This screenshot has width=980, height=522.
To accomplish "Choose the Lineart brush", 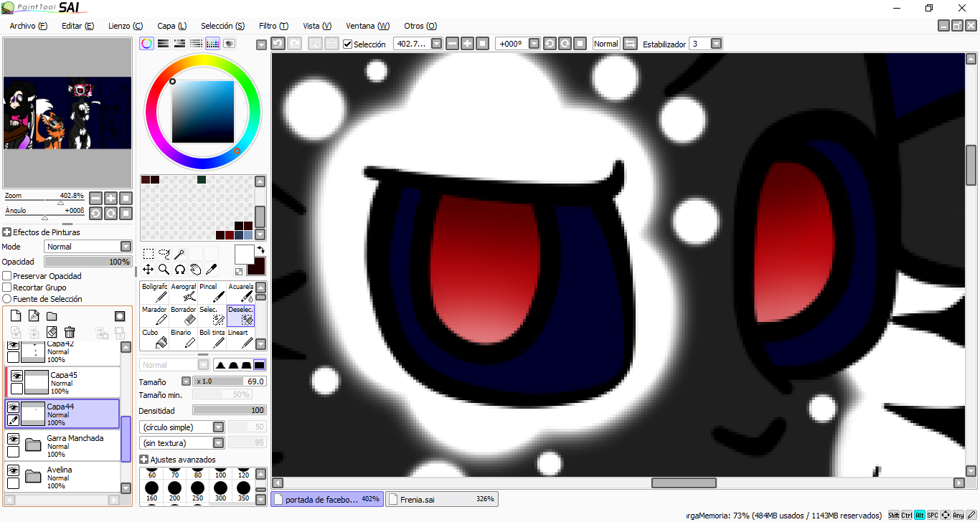I will pos(240,338).
